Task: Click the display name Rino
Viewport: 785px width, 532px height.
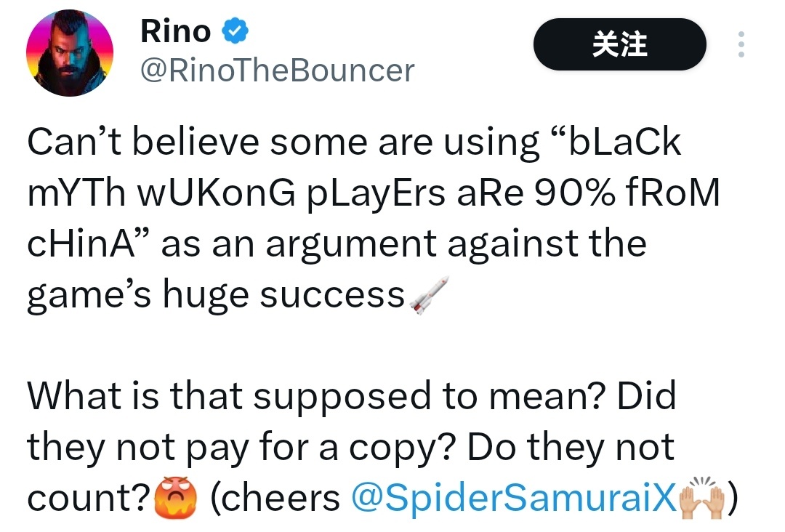Action: [174, 31]
